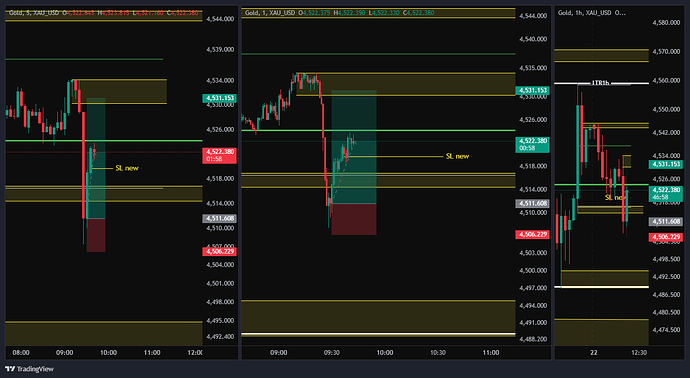Click 4,560.000 on 1h chart price scale
Screen dimensions: 690x378
tap(666, 81)
